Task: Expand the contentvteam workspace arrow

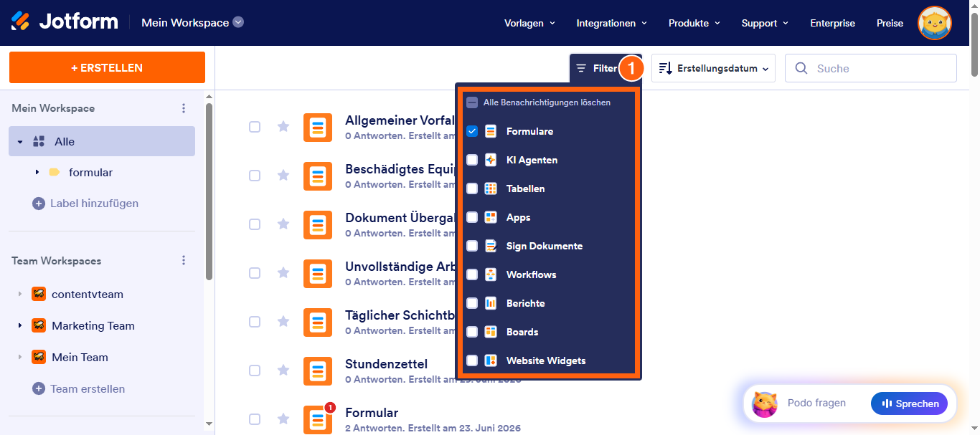Action: 20,295
